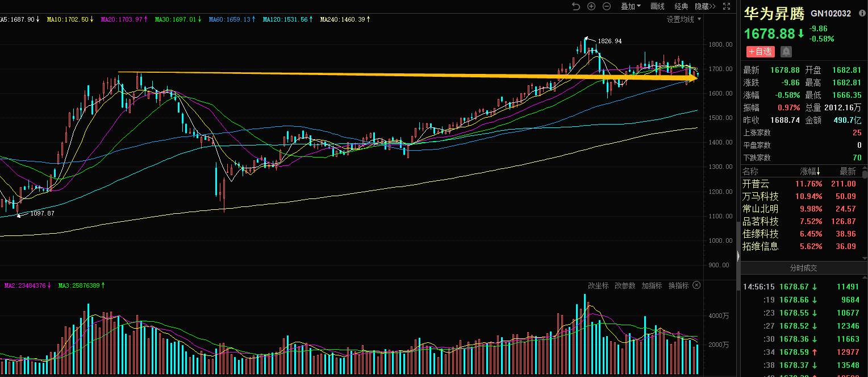
Task: Click 上涨家数 value 25
Action: (857, 132)
